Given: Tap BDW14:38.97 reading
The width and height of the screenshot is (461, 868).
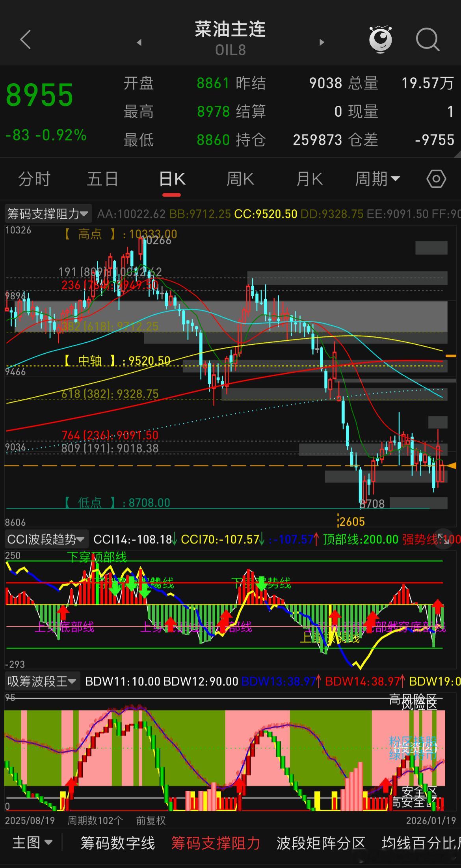Looking at the screenshot, I should point(365,681).
